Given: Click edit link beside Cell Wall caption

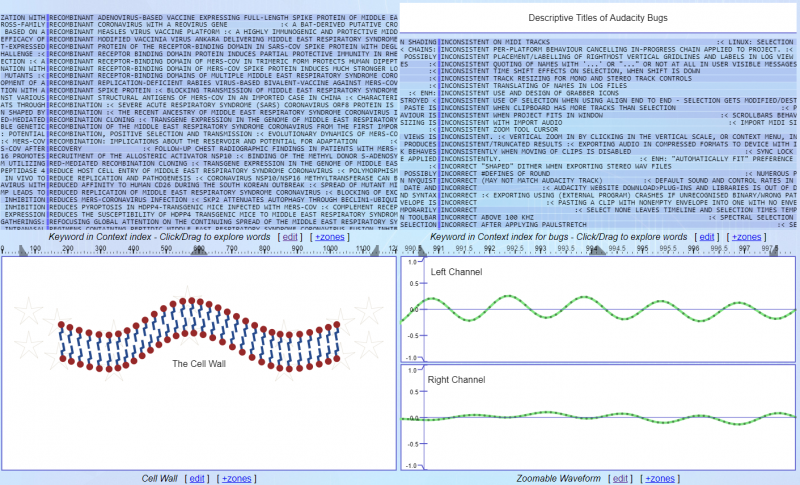Looking at the screenshot, I should [x=195, y=478].
